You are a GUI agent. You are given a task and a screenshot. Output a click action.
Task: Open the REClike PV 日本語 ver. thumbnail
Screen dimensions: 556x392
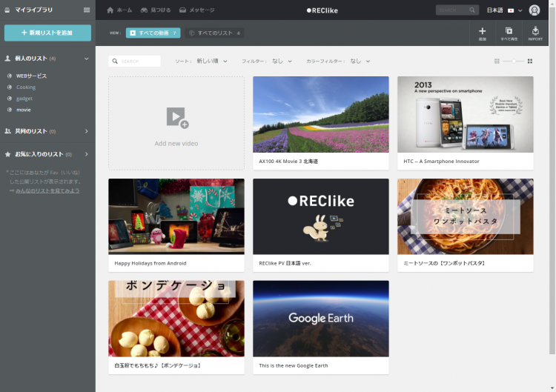coord(321,216)
